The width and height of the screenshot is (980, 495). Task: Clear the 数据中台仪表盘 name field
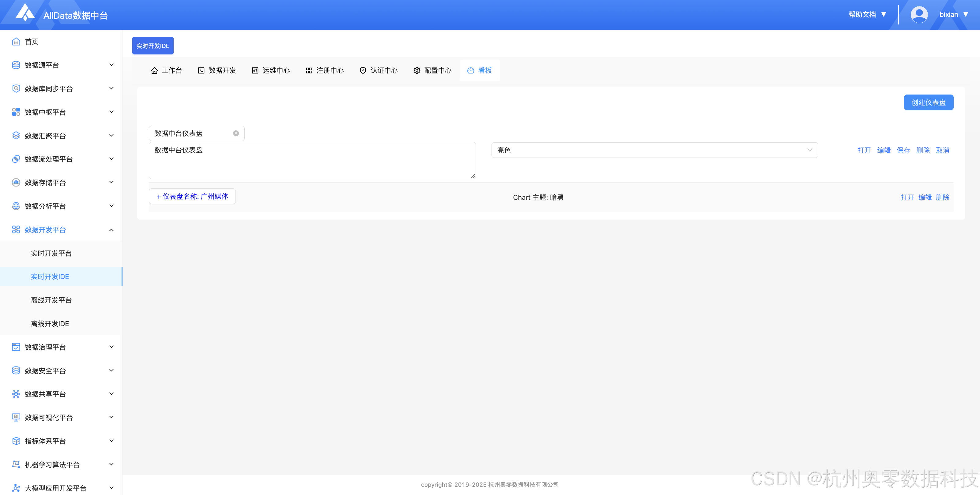coord(236,133)
